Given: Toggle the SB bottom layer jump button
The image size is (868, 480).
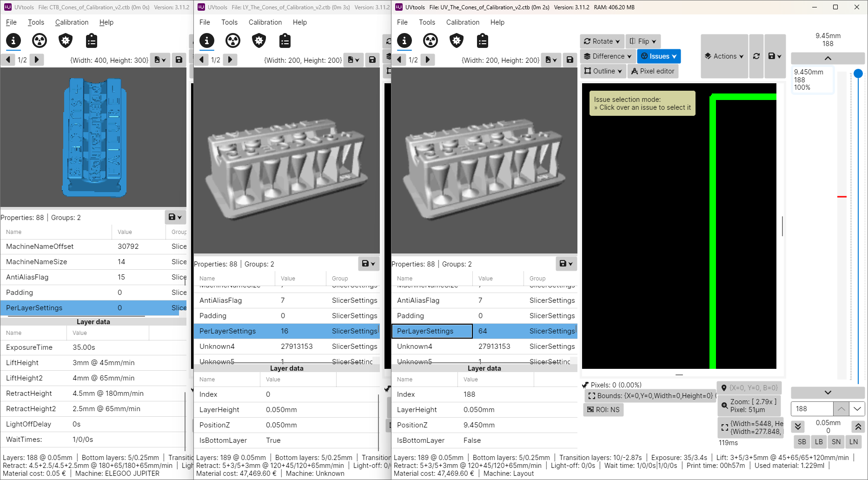Looking at the screenshot, I should (802, 442).
